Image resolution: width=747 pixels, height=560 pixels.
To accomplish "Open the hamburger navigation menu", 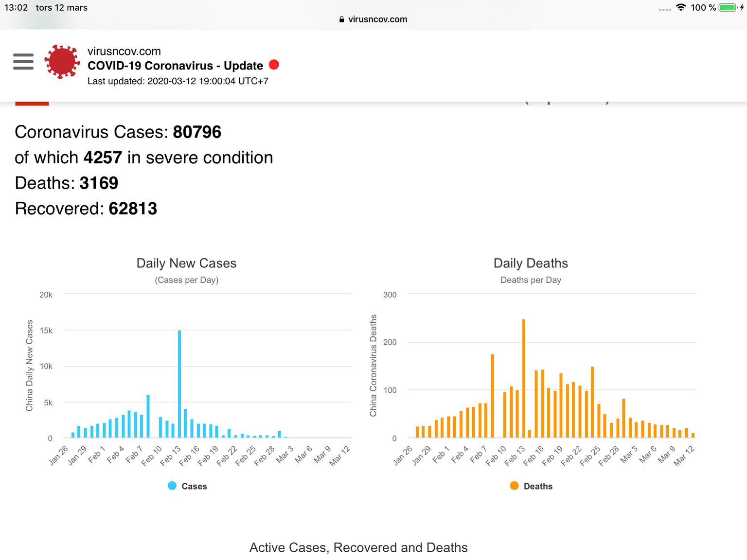I will 23,62.
